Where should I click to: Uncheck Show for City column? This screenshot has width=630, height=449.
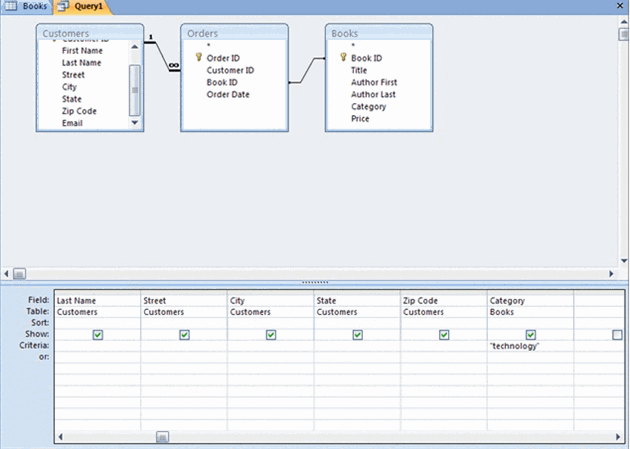click(271, 335)
